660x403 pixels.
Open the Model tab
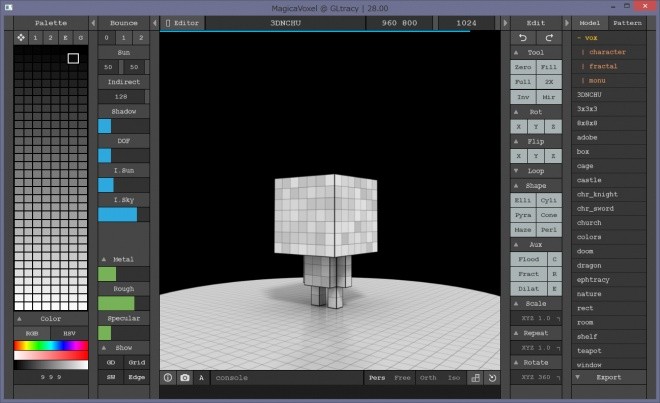tap(589, 23)
